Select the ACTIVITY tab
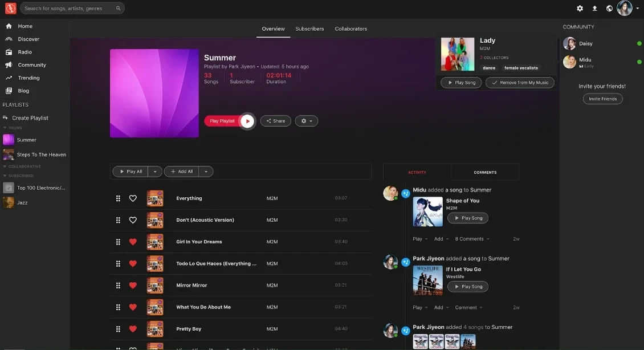 417,173
